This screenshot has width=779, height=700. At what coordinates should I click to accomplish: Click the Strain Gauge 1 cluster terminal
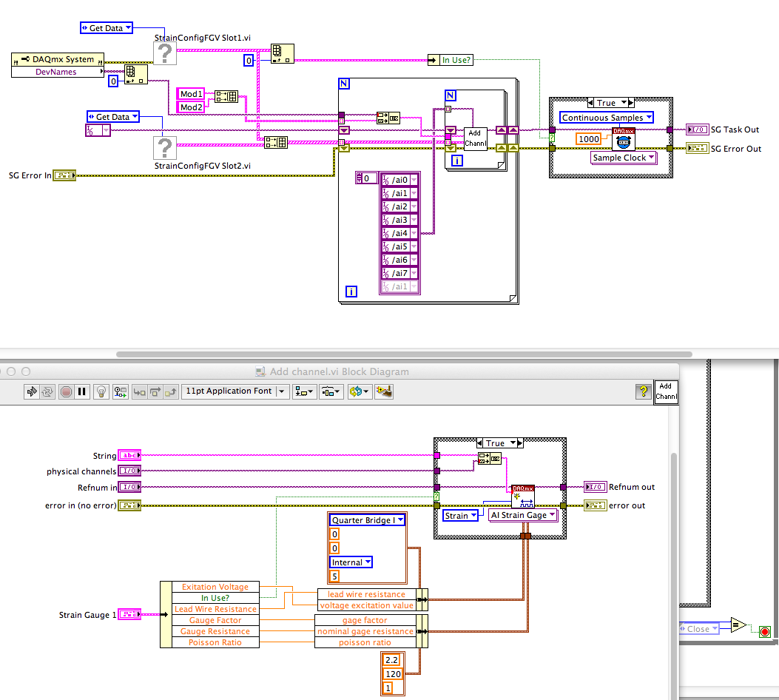click(x=129, y=615)
